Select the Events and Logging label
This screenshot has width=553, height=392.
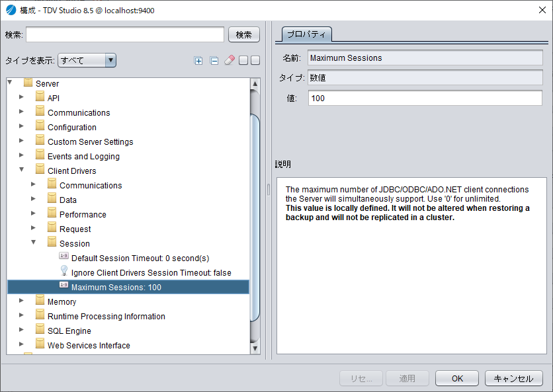83,156
